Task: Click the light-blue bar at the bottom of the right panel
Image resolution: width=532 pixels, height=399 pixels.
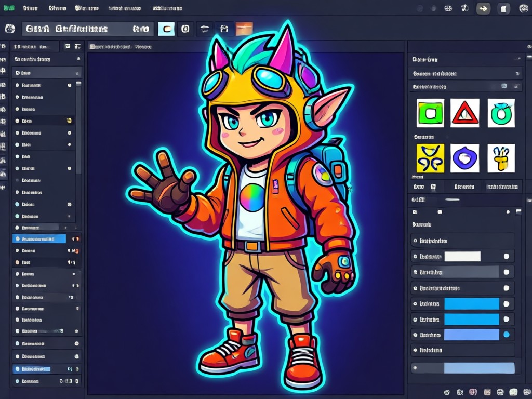Action: [x=479, y=368]
